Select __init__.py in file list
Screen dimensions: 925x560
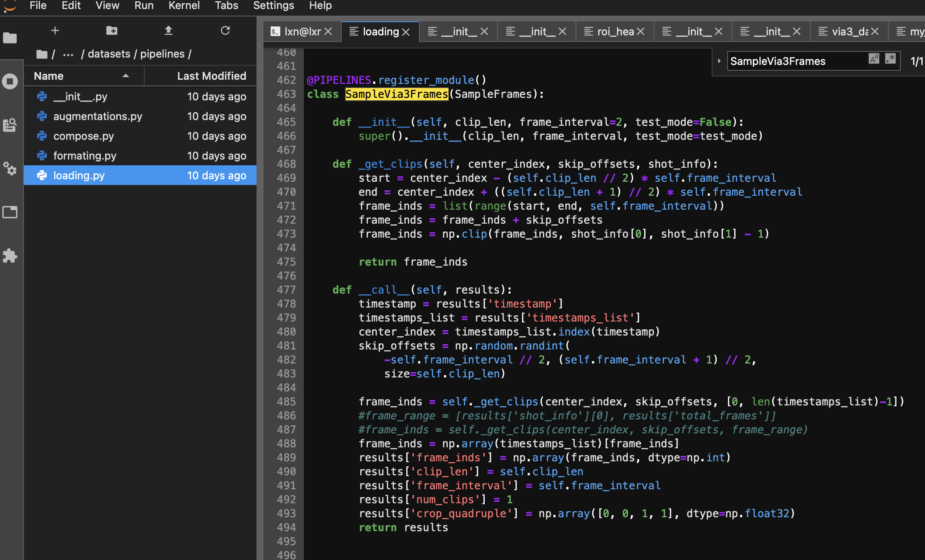(140, 97)
